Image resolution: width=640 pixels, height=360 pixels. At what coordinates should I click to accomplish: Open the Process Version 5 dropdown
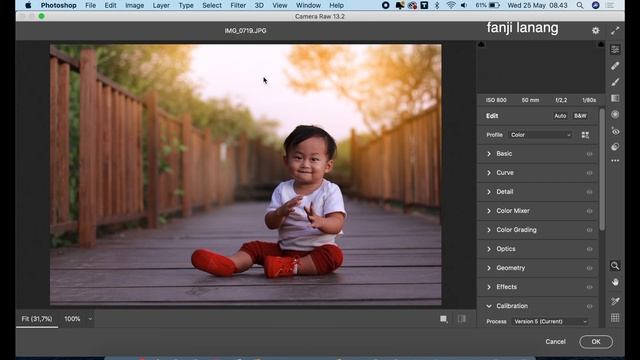[x=550, y=322]
